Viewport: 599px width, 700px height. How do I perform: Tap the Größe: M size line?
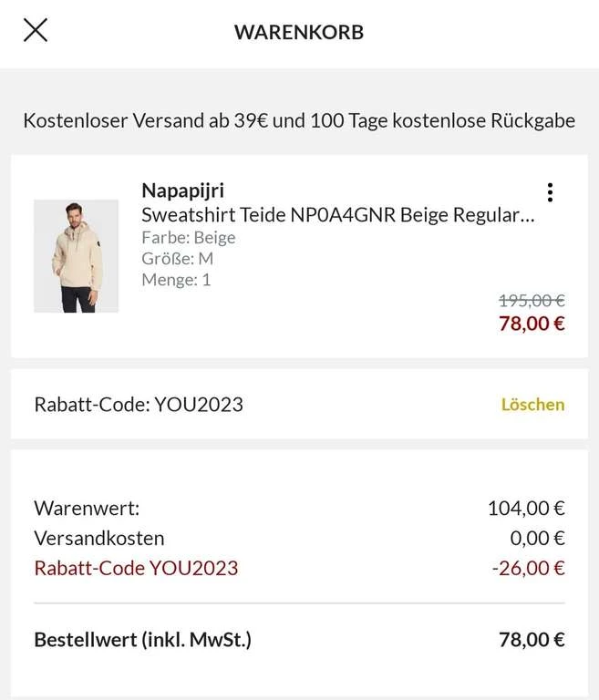tap(178, 258)
